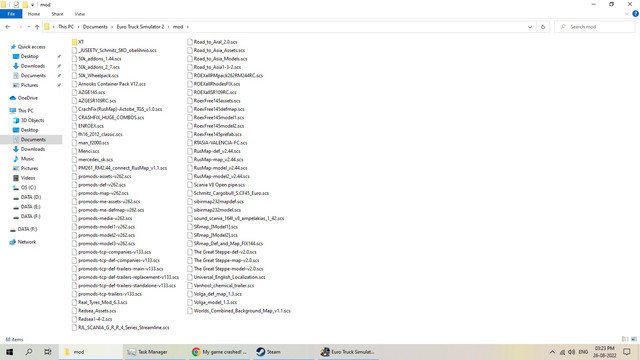
Task: Go back using the Back arrow
Action: pos(7,27)
